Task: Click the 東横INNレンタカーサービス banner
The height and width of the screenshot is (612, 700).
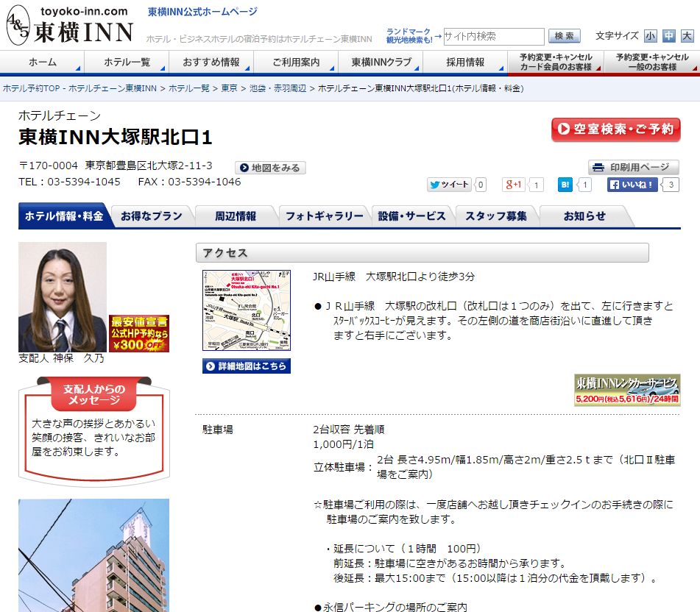Action: (627, 390)
